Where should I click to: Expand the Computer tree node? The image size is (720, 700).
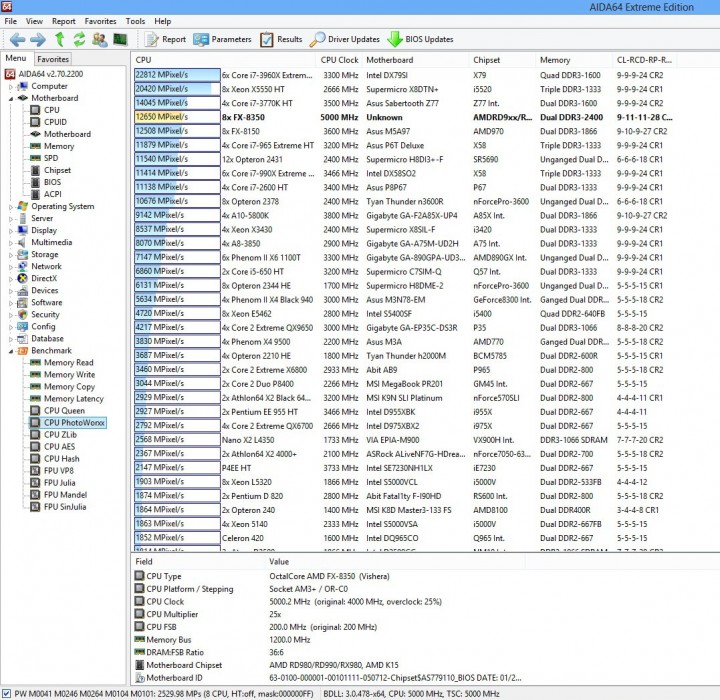[11, 86]
